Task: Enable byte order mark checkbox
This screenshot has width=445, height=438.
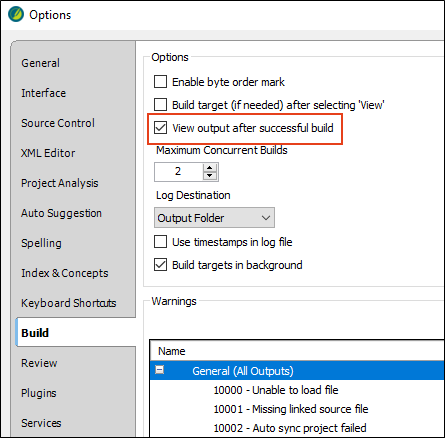Action: pos(160,82)
